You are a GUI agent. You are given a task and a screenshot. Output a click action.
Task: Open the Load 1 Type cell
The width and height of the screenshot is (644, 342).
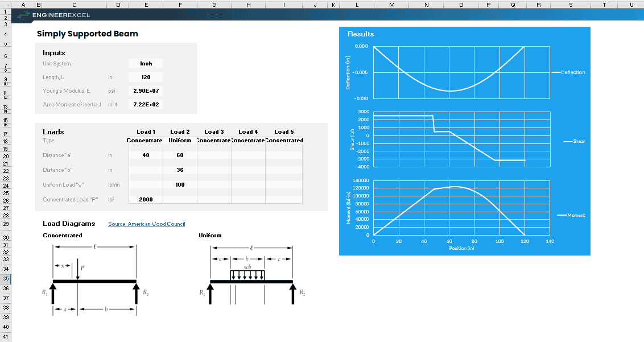(x=146, y=141)
